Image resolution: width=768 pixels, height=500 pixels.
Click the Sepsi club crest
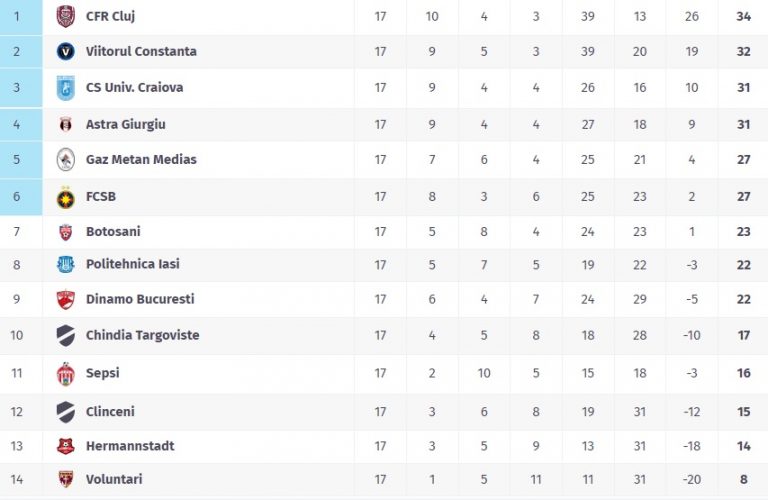coord(66,374)
